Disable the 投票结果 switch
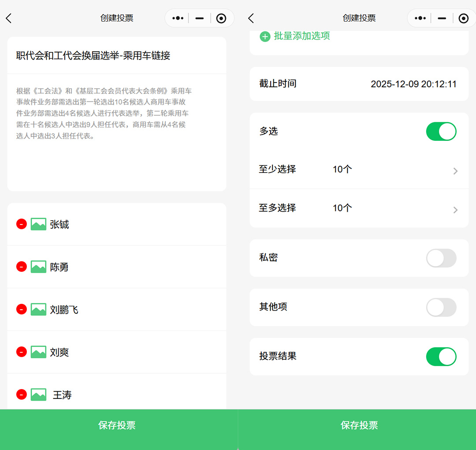 [x=441, y=356]
